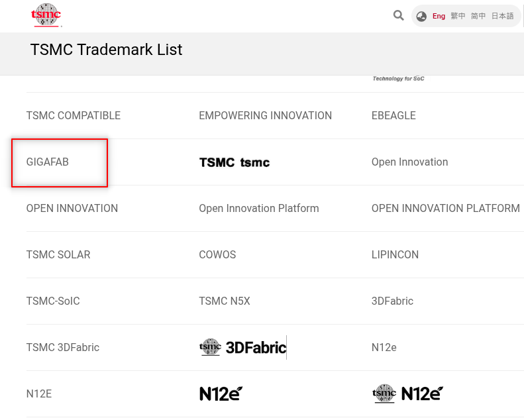The width and height of the screenshot is (524, 420).
Task: Click the N12e leaf logo without tsmc emblem
Action: click(x=221, y=394)
